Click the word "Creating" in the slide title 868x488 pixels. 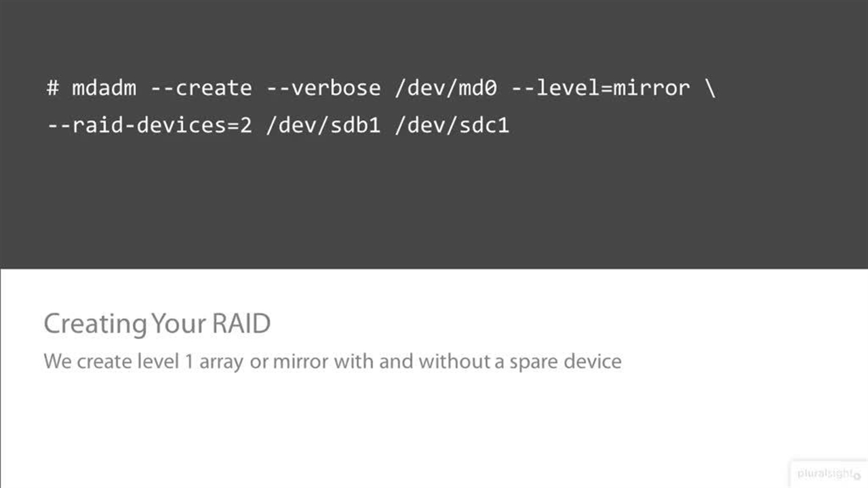[95, 324]
